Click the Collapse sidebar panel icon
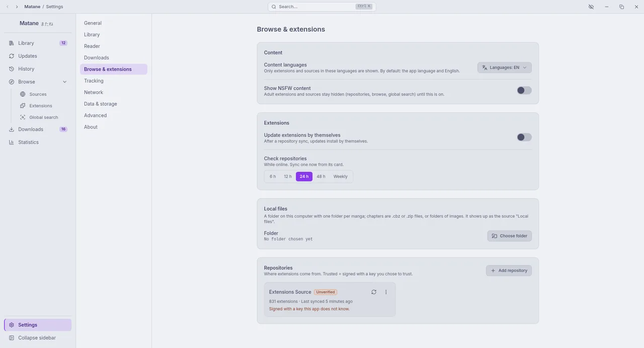This screenshot has width=644, height=348. [x=12, y=338]
